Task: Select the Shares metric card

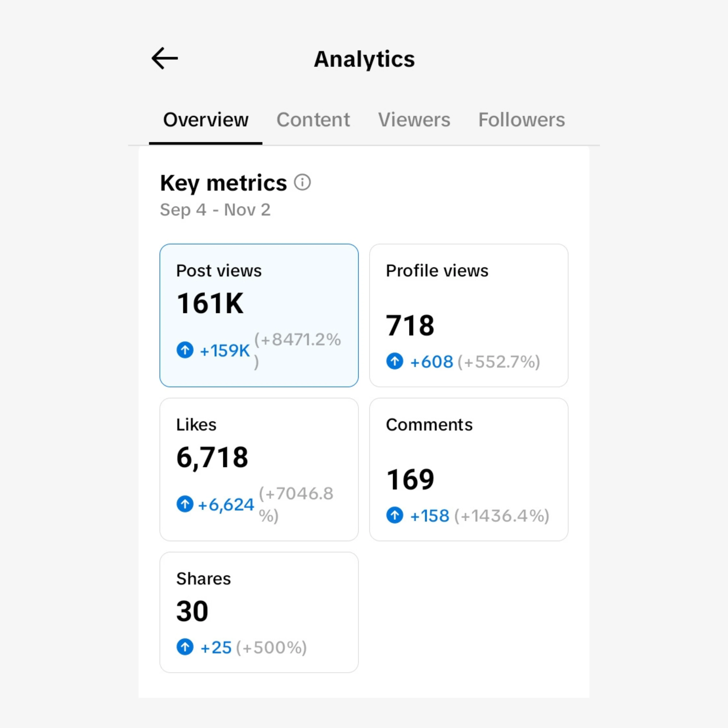Action: click(x=259, y=612)
